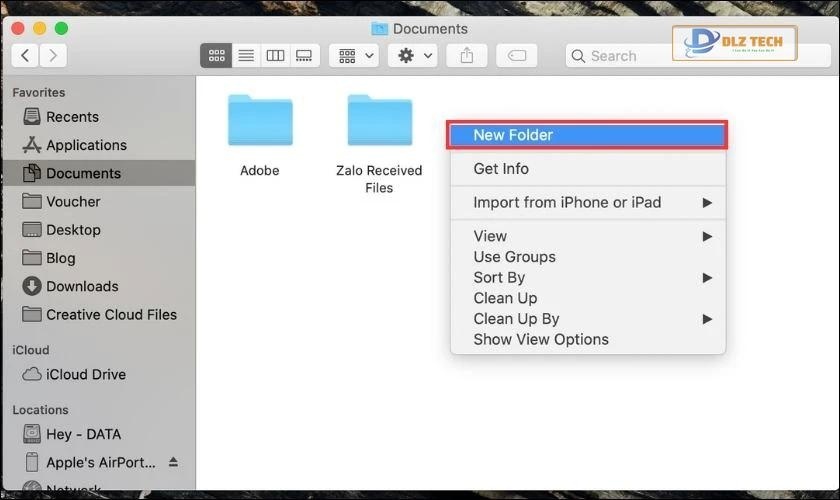
Task: Switch to list view in toolbar
Action: pyautogui.click(x=246, y=56)
